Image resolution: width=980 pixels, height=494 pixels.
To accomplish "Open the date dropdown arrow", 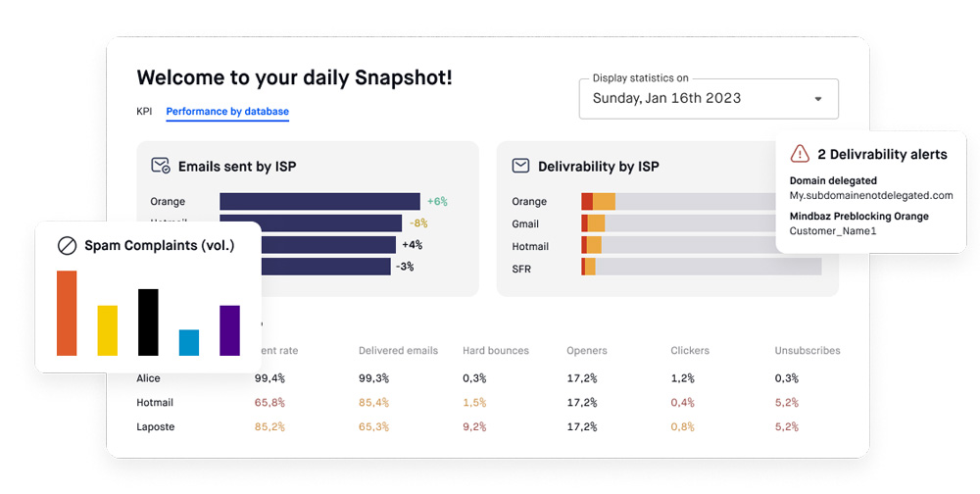I will 818,99.
